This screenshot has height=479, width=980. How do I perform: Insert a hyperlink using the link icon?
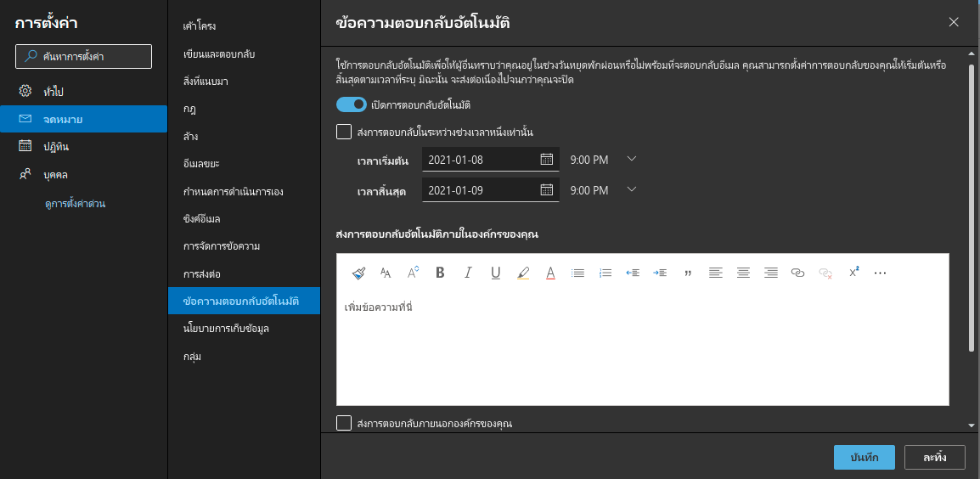[797, 273]
